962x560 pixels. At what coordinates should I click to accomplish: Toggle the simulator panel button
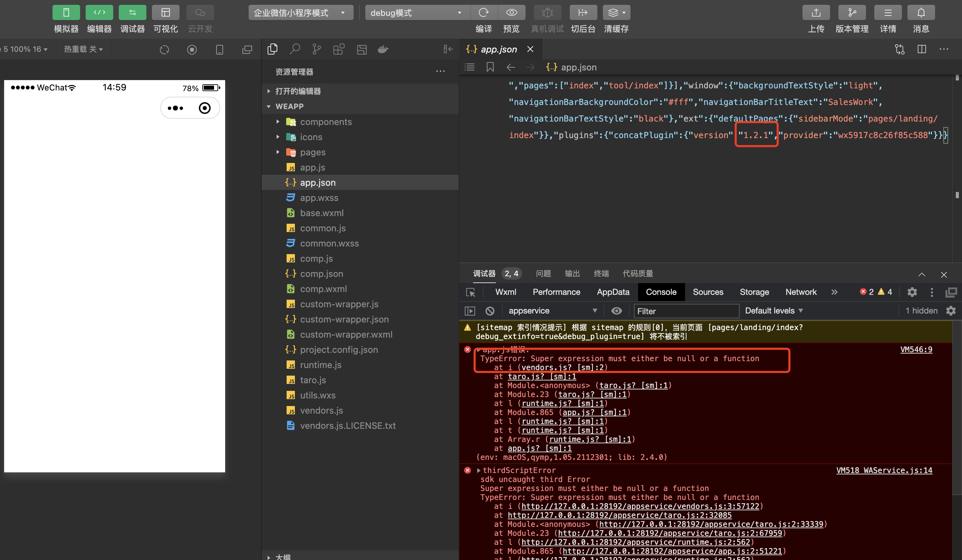(x=66, y=13)
